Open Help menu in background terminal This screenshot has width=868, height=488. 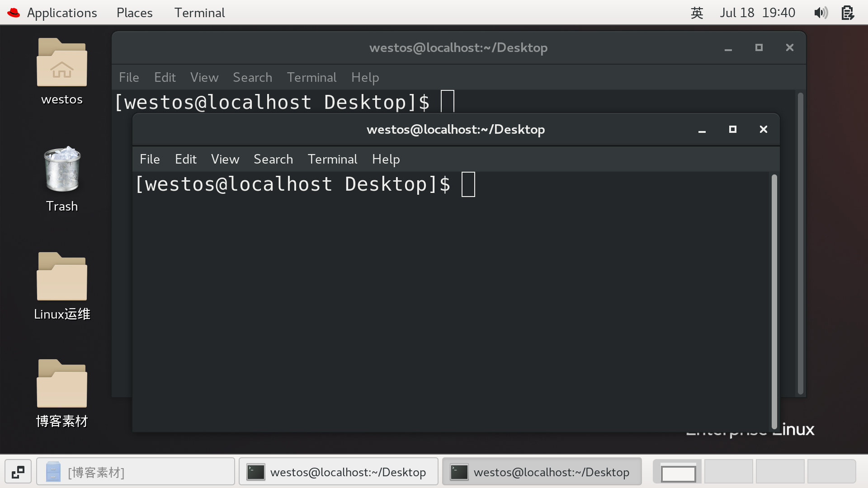click(365, 77)
